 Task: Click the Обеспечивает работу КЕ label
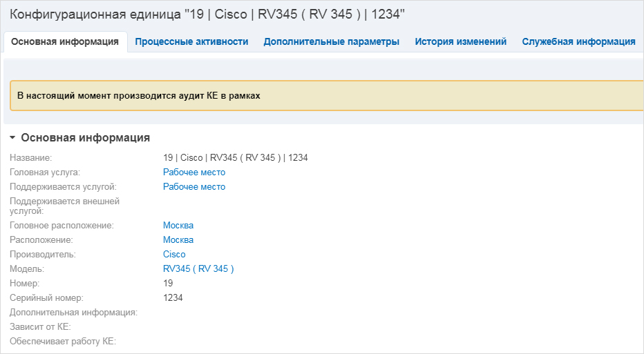63,342
